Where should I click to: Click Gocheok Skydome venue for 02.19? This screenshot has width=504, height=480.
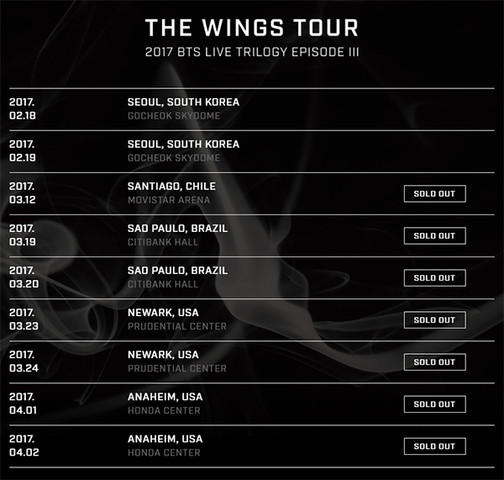point(174,158)
